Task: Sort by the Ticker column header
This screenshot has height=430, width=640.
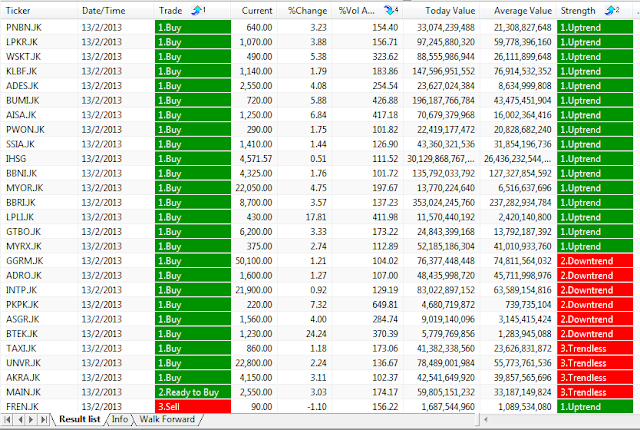Action: coord(39,11)
